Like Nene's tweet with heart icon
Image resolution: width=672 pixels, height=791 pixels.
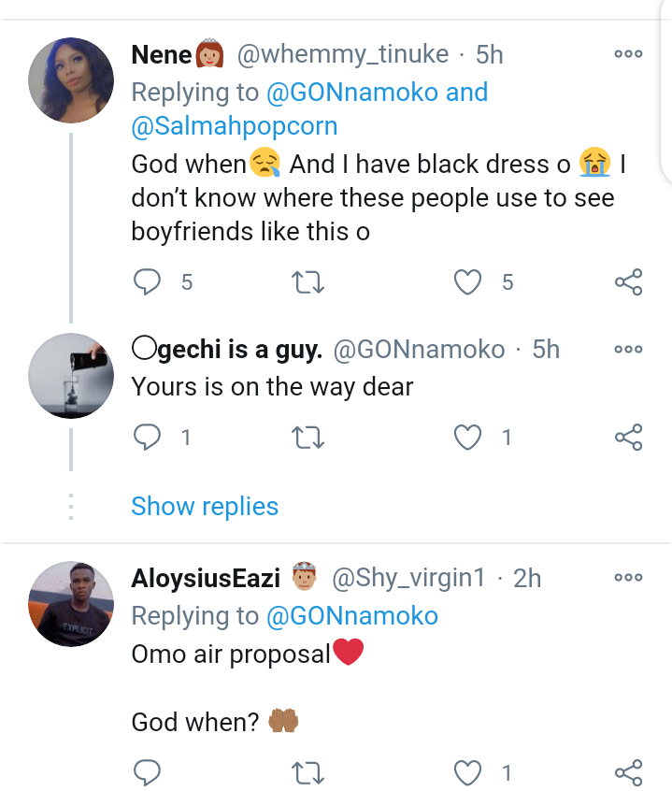pos(467,281)
